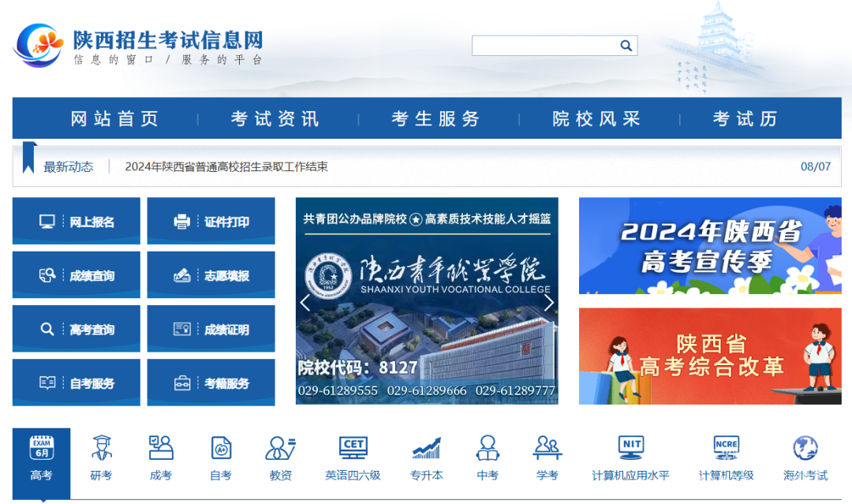Select the 成考 icon tab
The width and height of the screenshot is (852, 504).
[161, 448]
